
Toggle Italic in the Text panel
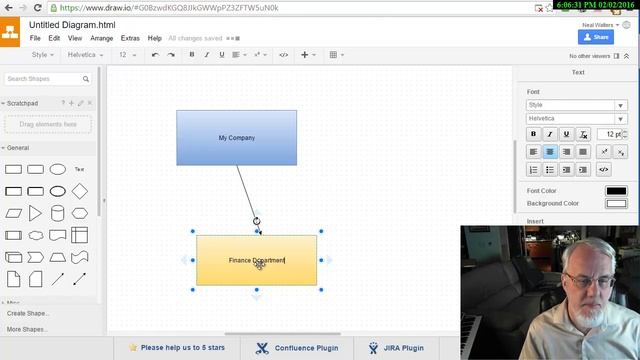pyautogui.click(x=550, y=134)
